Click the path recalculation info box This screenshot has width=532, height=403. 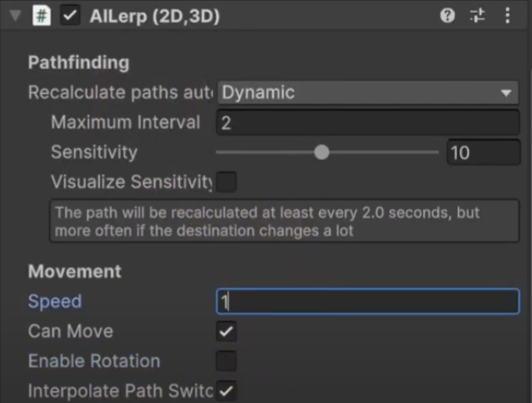284,222
